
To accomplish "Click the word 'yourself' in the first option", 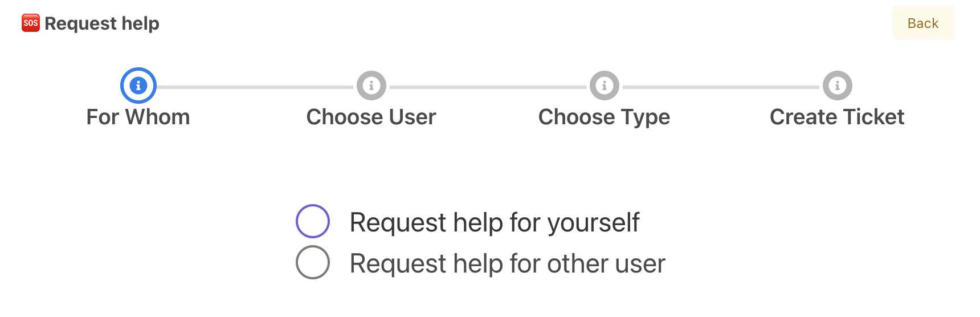I will coord(593,222).
